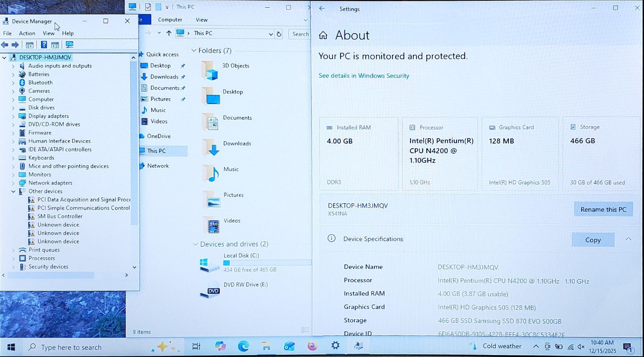Click Forward arrow in Device Manager toolbar

pyautogui.click(x=15, y=45)
